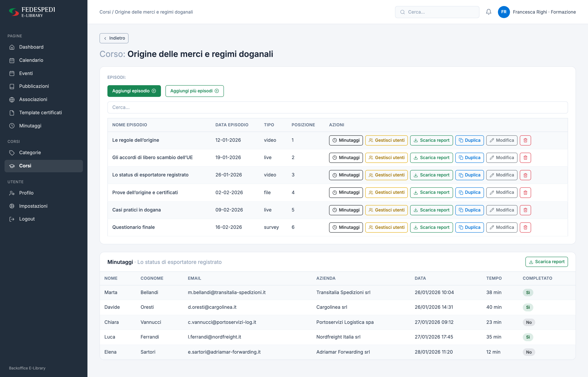The height and width of the screenshot is (377, 588).
Task: Open the sidebar Minutaggi page
Action: [x=44, y=126]
